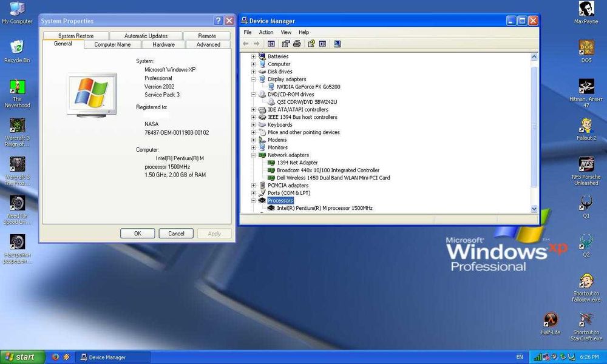Viewport: 607px width, 364px height.
Task: Select Need for Speed desktop shortcut
Action: 17,210
